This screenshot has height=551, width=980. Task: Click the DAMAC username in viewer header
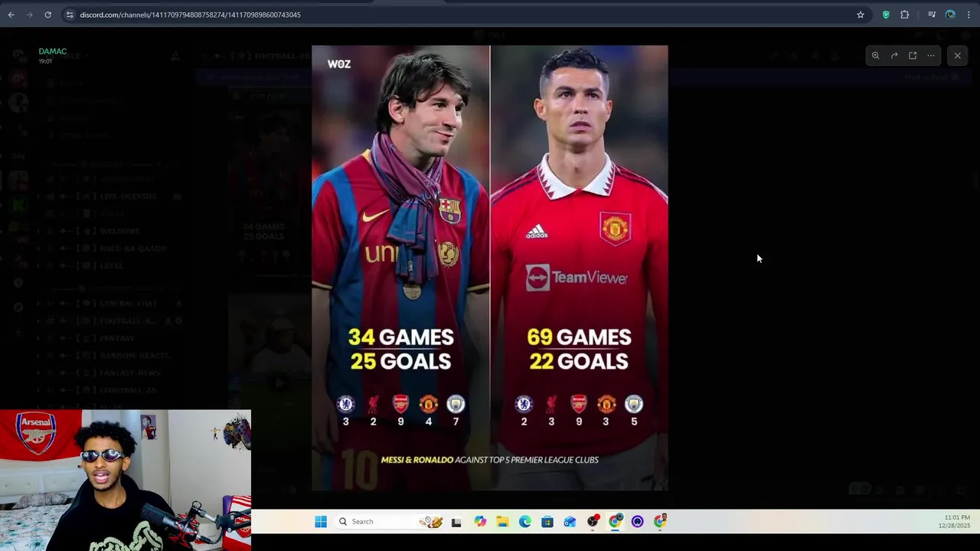coord(53,51)
